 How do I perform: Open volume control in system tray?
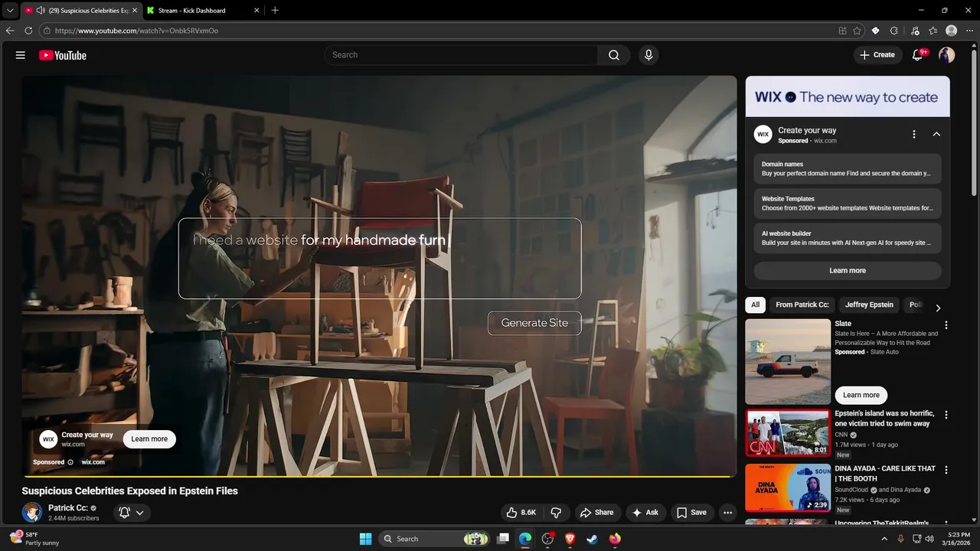pyautogui.click(x=929, y=539)
